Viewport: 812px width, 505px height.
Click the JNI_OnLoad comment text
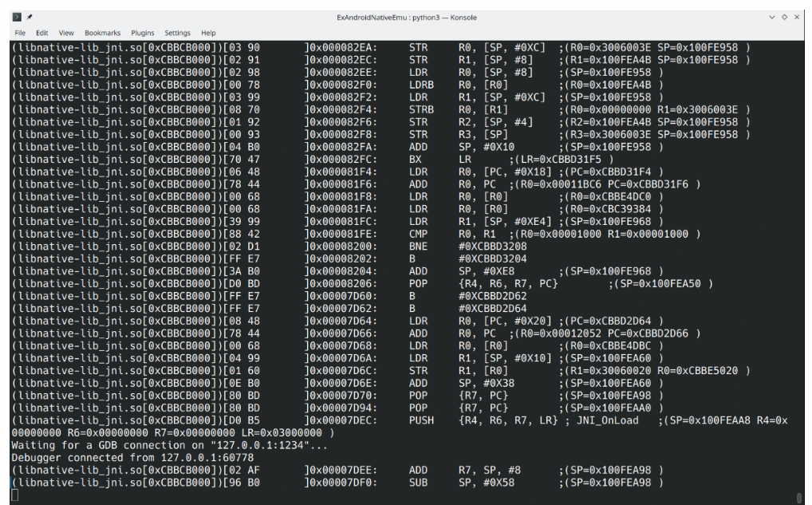[x=608, y=420]
